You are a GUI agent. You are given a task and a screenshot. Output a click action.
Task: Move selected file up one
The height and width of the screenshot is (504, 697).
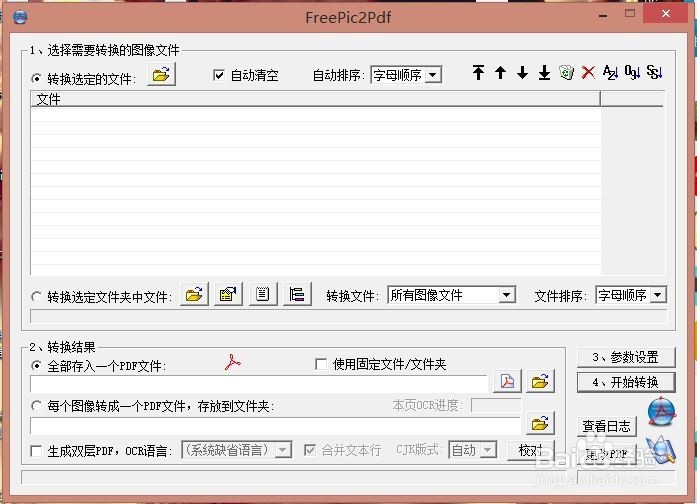[501, 72]
